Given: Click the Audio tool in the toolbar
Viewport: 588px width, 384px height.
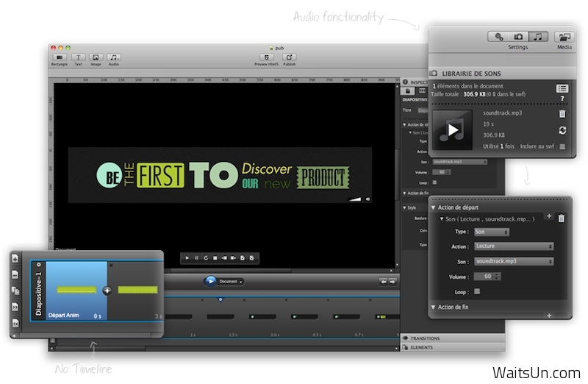Looking at the screenshot, I should pyautogui.click(x=114, y=57).
